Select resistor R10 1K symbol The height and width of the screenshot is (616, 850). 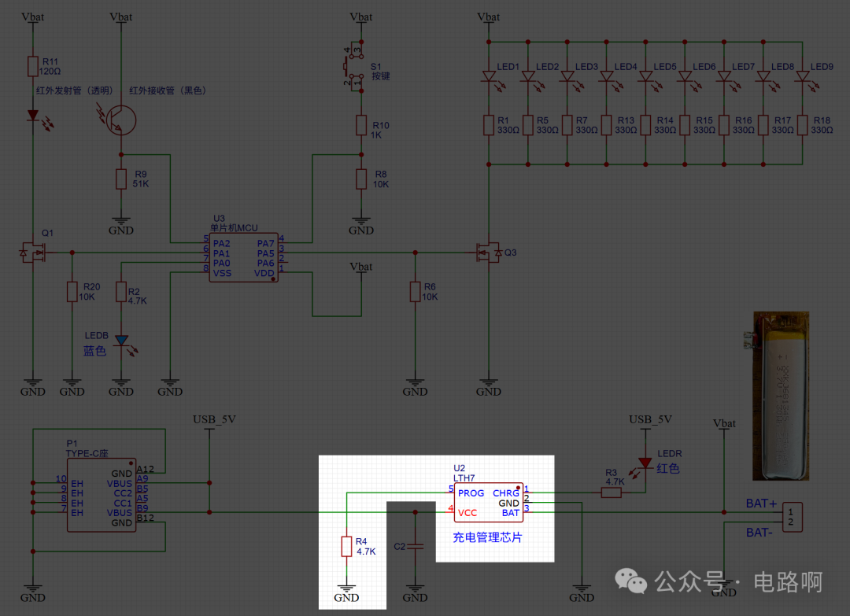(361, 125)
